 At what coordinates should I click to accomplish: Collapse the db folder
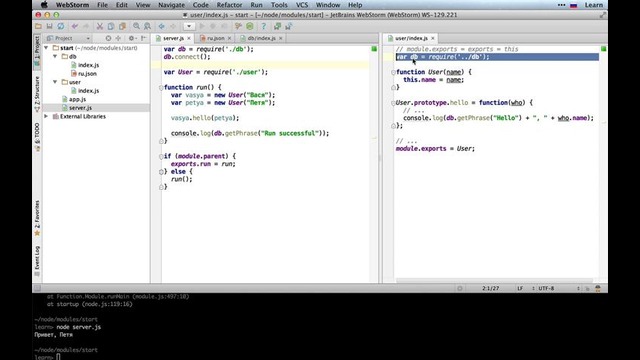pyautogui.click(x=55, y=56)
